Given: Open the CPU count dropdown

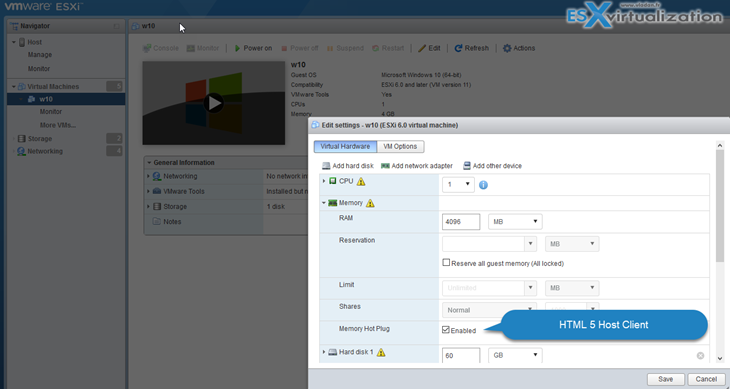Looking at the screenshot, I should click(x=458, y=185).
